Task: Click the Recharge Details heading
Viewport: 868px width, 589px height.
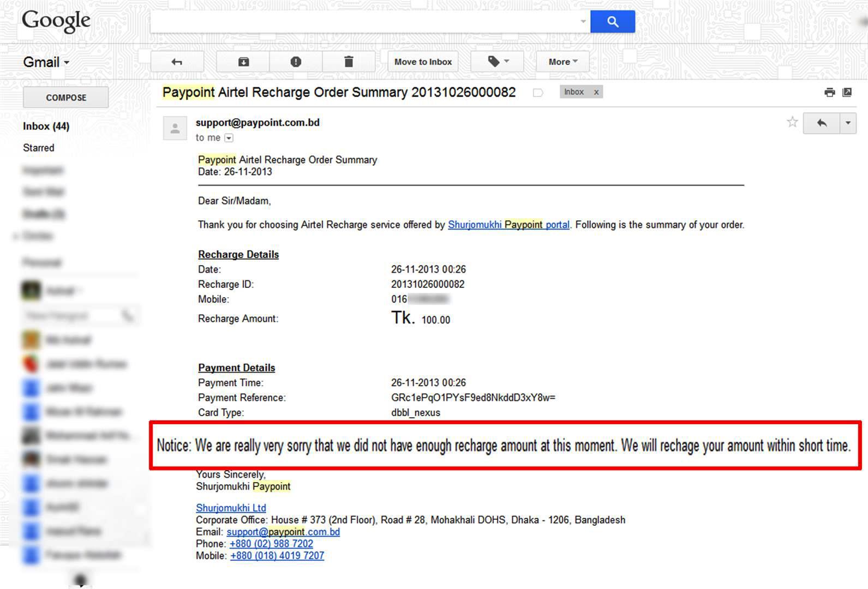Action: click(x=238, y=255)
